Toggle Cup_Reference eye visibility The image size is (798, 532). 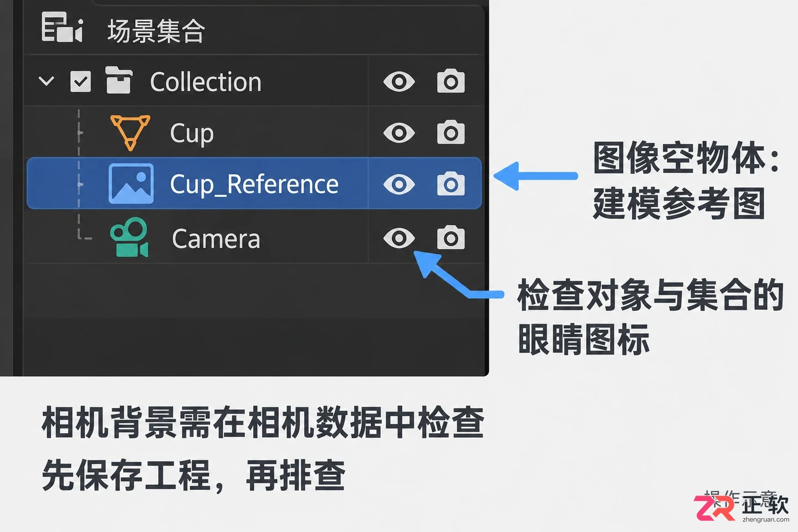coord(399,185)
